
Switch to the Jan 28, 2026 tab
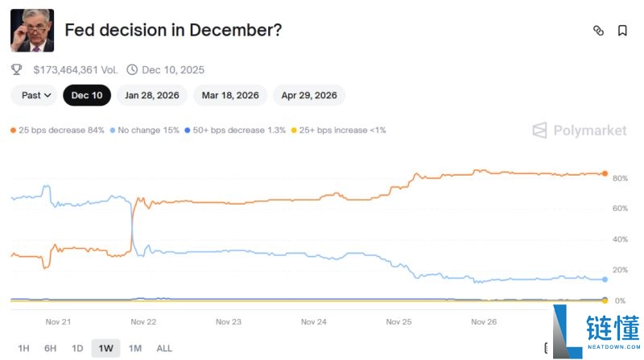(x=152, y=95)
